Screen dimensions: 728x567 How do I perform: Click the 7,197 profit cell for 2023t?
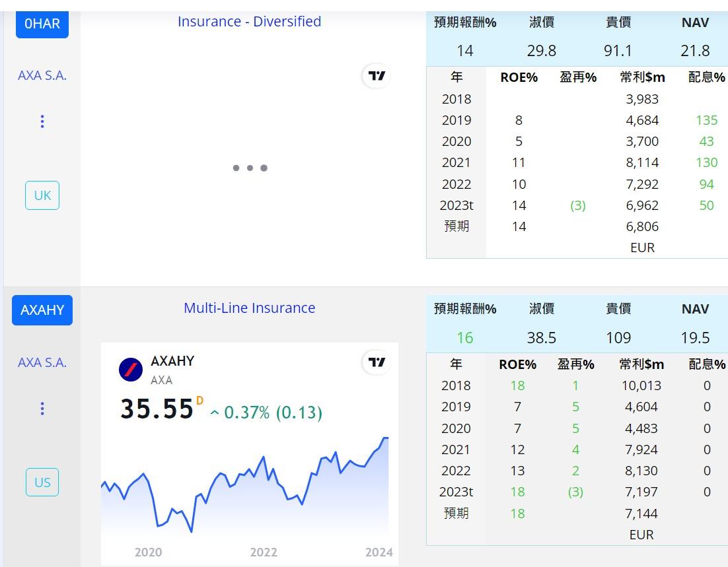point(641,492)
